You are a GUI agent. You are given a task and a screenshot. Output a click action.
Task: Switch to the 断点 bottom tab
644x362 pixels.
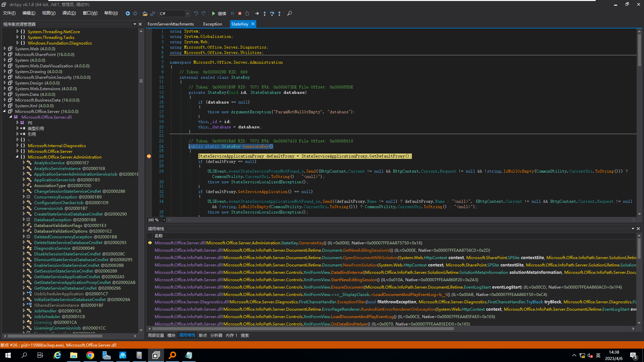tap(203, 335)
